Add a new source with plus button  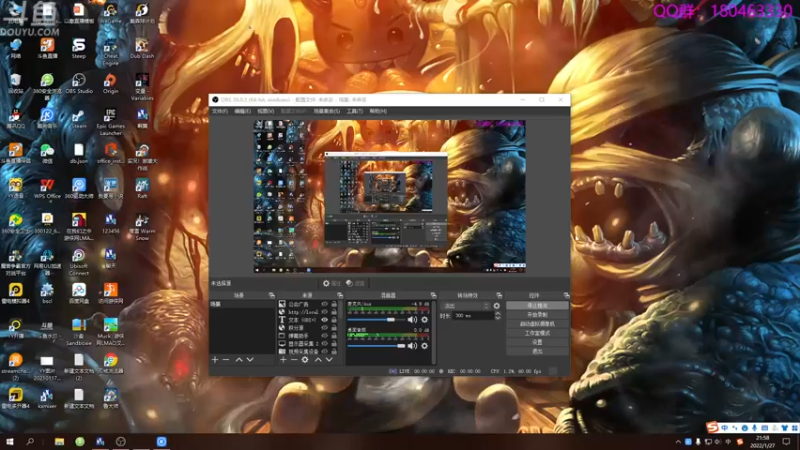(283, 360)
